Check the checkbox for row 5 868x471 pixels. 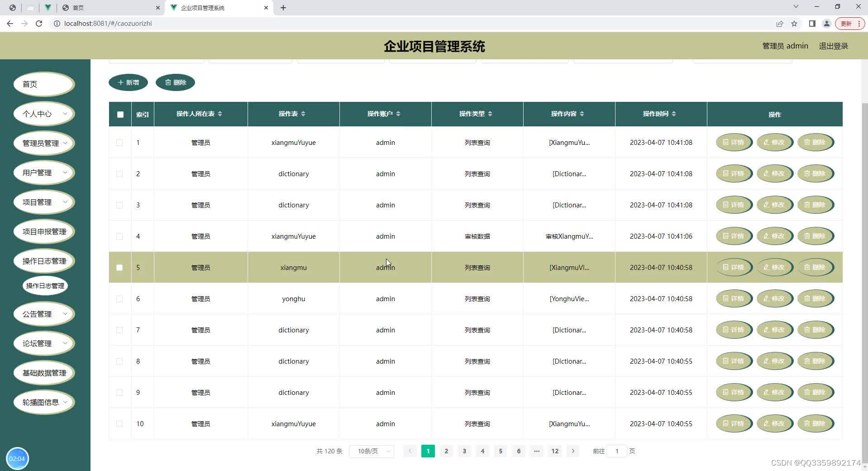pyautogui.click(x=119, y=268)
